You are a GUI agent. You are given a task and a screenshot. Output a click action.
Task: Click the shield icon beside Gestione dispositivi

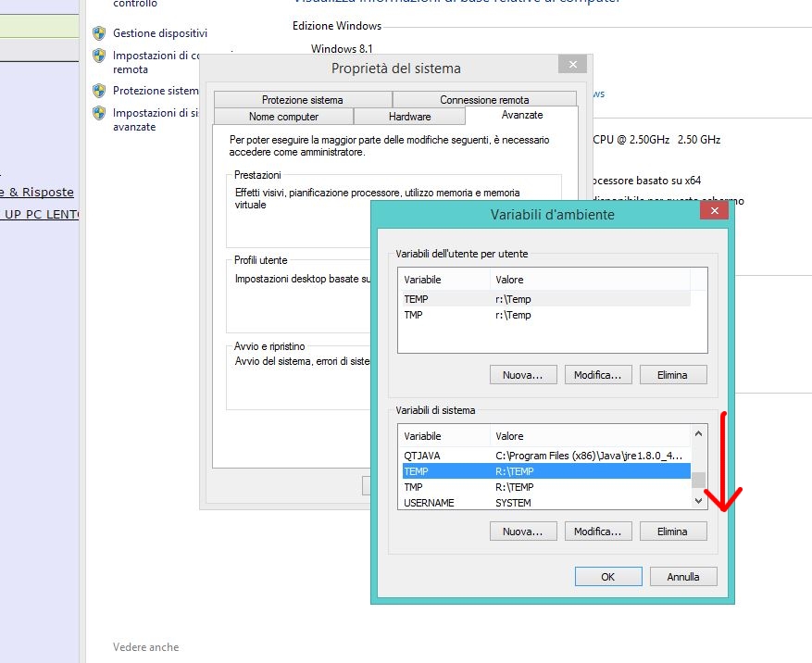pos(99,33)
